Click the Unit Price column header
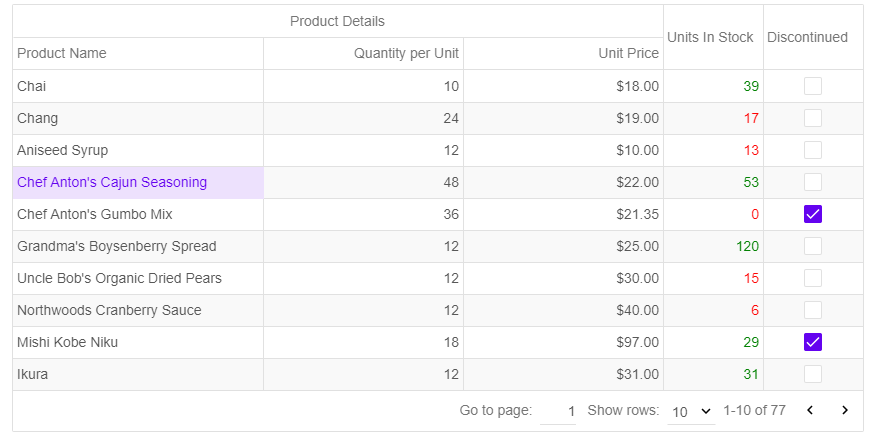The image size is (870, 437). 628,53
